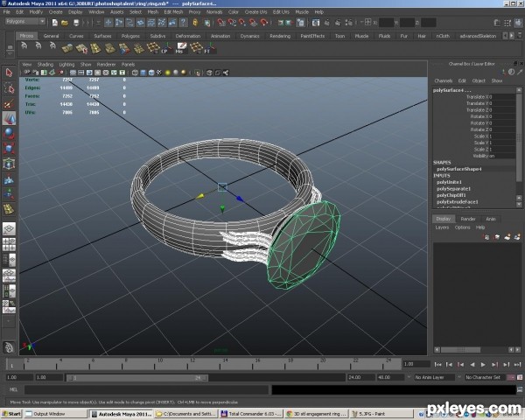Toggle snap to curves magnet icon
Viewport: 525px width, 420px height.
[232, 23]
